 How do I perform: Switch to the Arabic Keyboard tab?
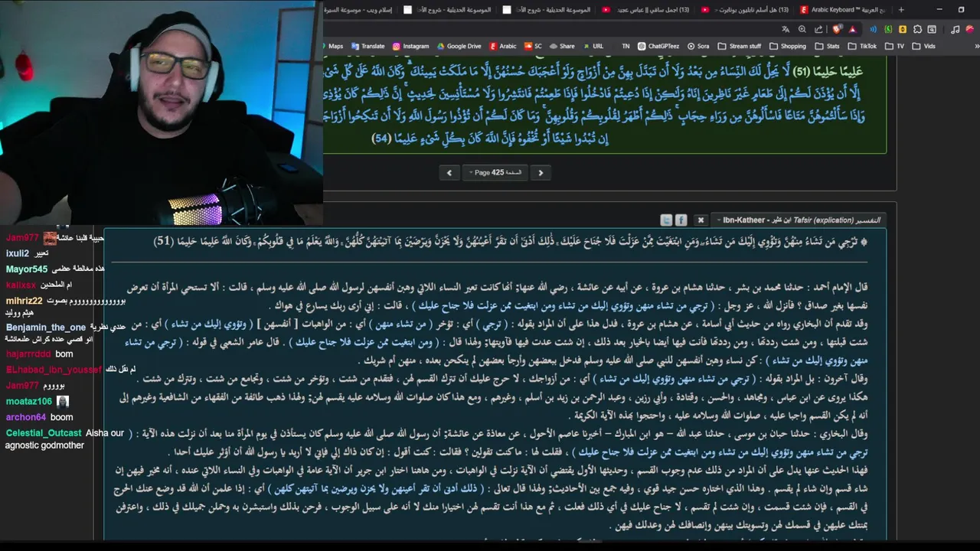click(x=842, y=10)
